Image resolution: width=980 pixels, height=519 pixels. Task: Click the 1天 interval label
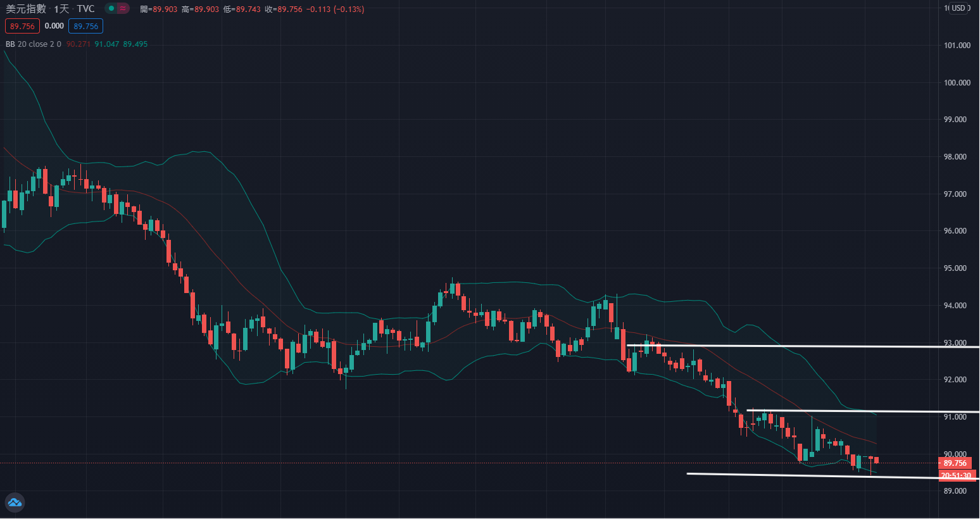61,9
